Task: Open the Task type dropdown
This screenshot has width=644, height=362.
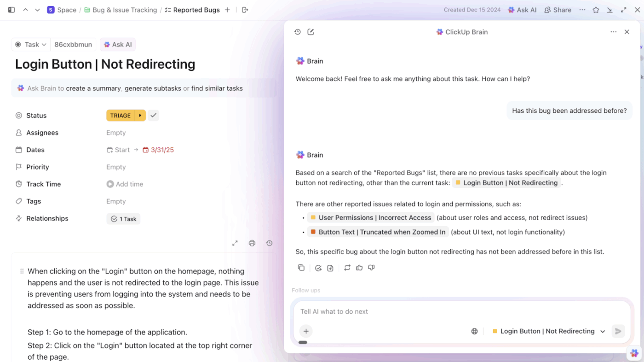Action: point(30,44)
